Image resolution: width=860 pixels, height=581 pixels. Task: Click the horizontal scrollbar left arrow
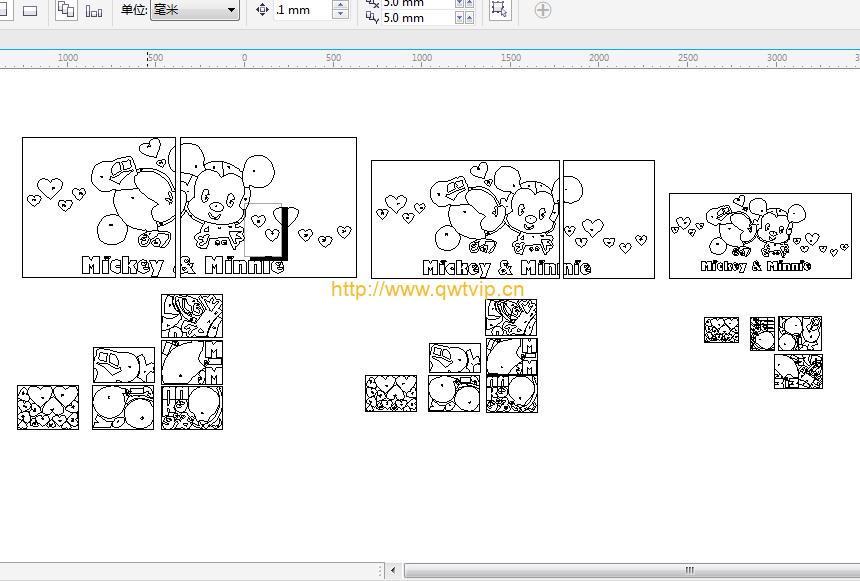(x=393, y=571)
